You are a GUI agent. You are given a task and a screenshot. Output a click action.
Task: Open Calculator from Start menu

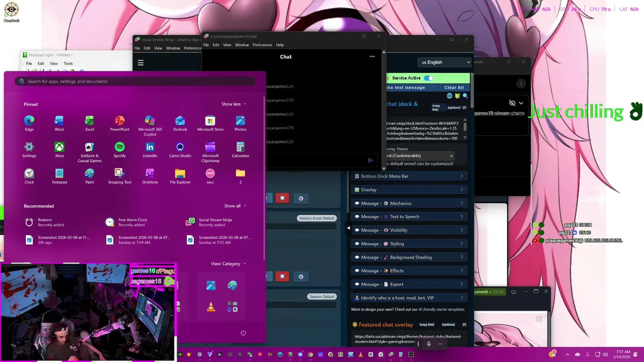(x=240, y=150)
